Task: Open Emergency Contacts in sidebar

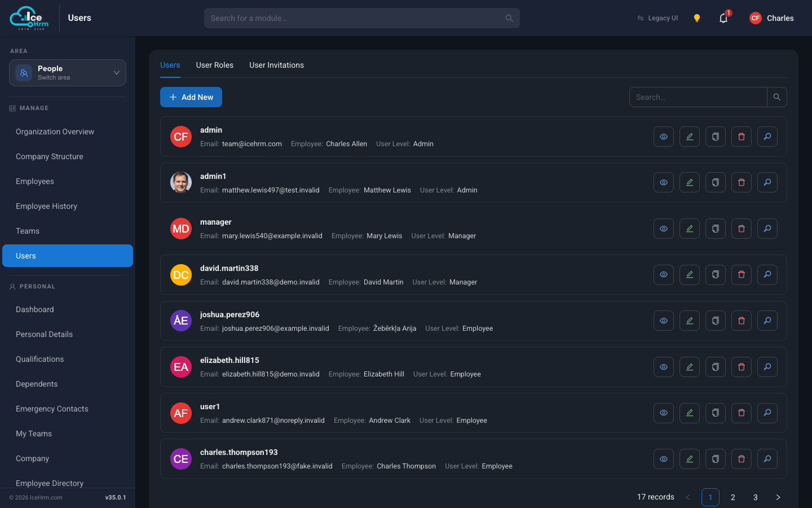Action: [68, 409]
